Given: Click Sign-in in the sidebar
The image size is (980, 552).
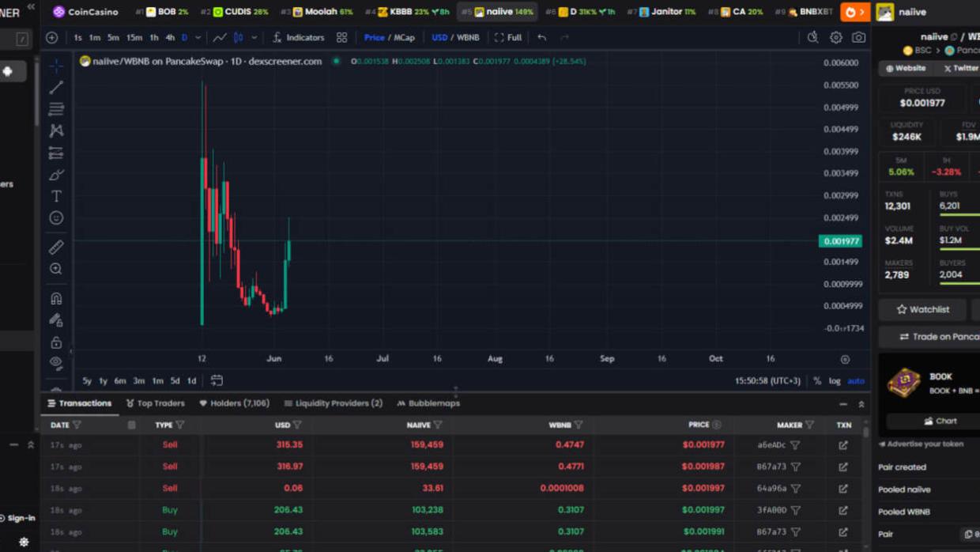Looking at the screenshot, I should 17,518.
